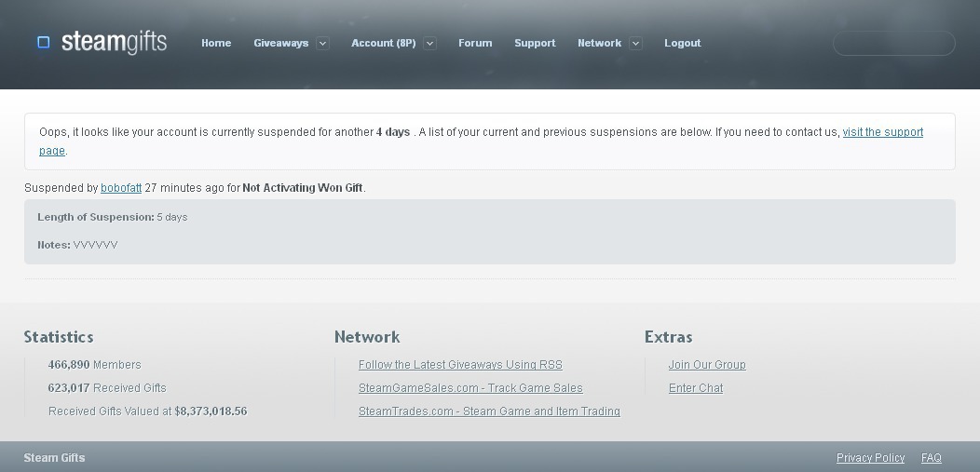Select the 'Not Activating Won Gift' text

303,188
